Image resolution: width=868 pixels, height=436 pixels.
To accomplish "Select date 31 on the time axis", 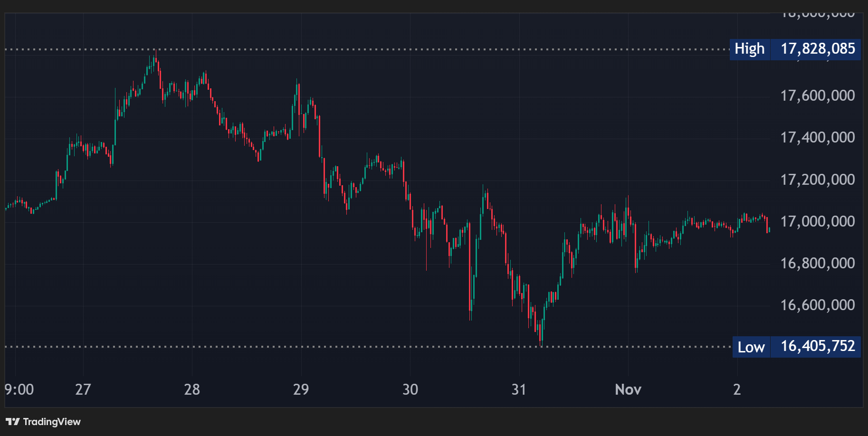I will (519, 389).
